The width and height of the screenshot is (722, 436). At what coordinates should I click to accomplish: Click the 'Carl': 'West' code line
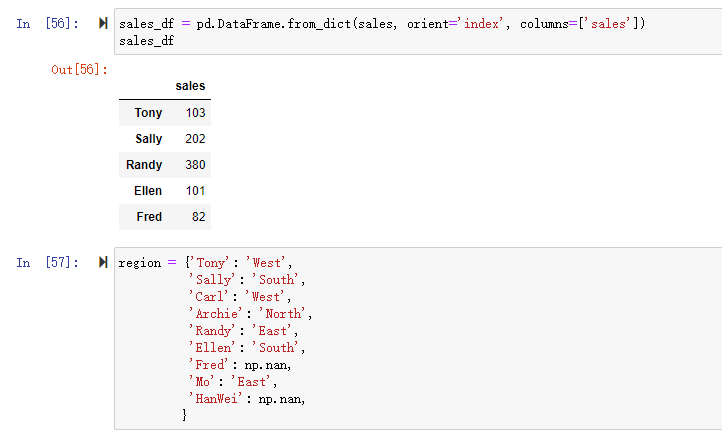(240, 296)
